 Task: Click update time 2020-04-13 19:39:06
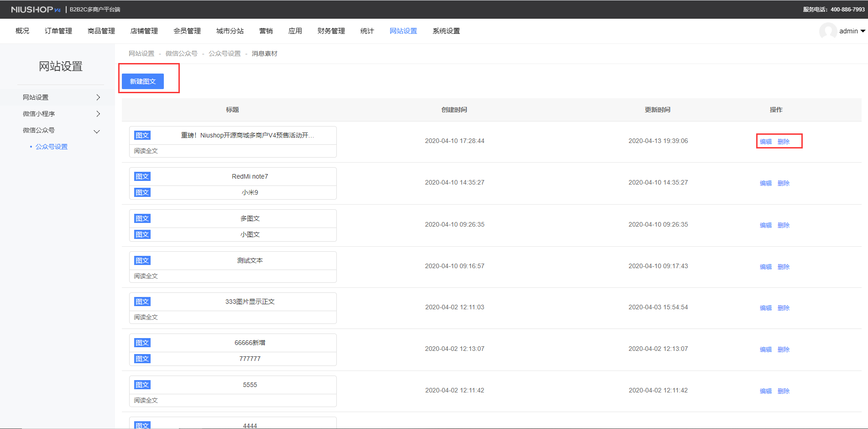coord(658,141)
